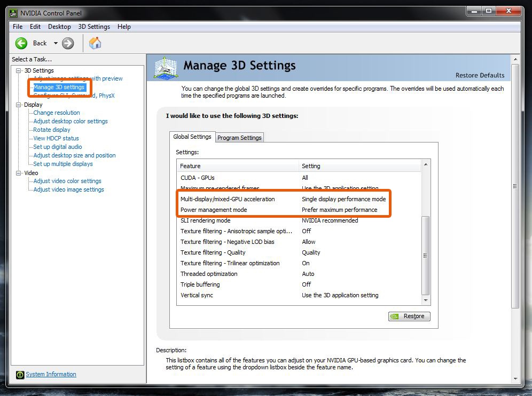The image size is (532, 396).
Task: Click the System Information icon
Action: click(x=20, y=375)
